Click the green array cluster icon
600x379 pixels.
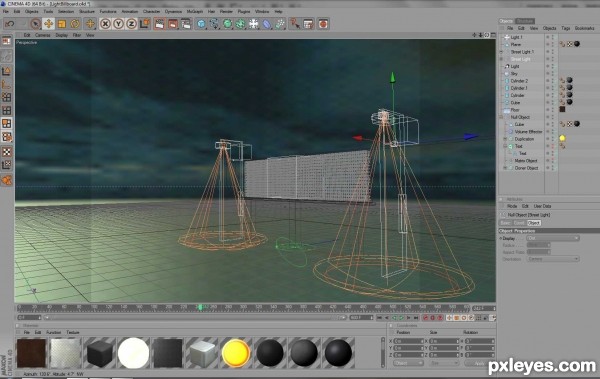(240, 24)
